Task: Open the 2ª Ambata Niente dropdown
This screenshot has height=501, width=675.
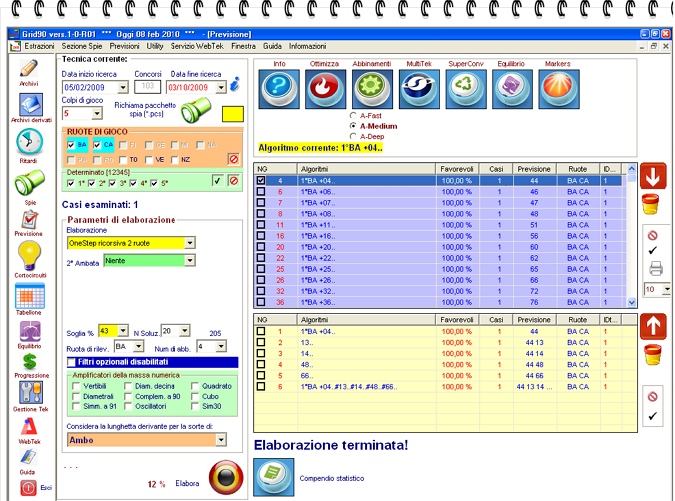Action: tap(189, 260)
